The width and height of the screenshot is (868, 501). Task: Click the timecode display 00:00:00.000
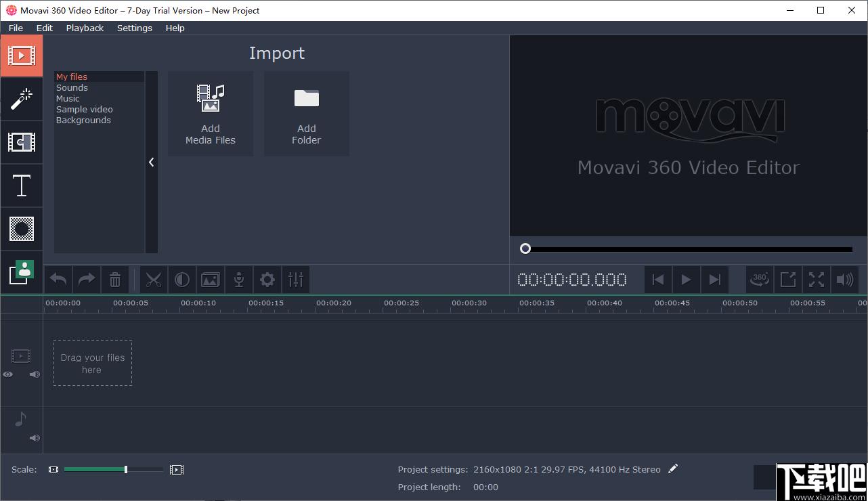coord(572,280)
